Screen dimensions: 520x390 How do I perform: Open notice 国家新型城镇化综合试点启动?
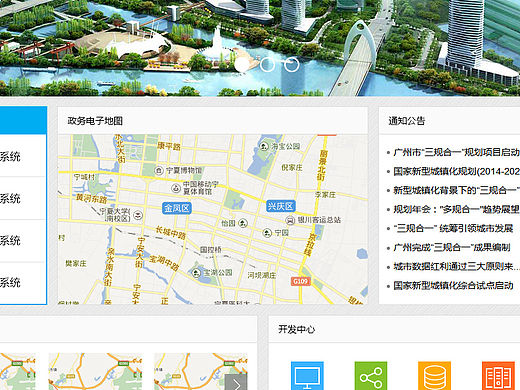tap(453, 285)
